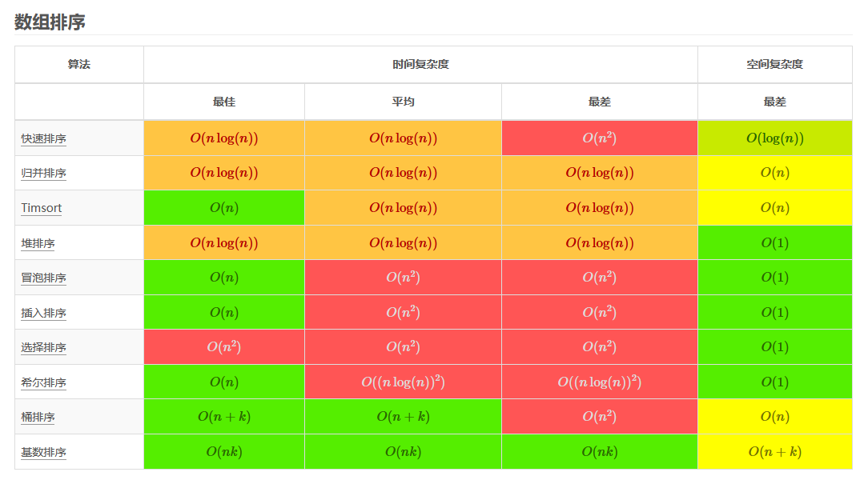Click the 算法 header cell
This screenshot has height=484, width=868.
79,65
